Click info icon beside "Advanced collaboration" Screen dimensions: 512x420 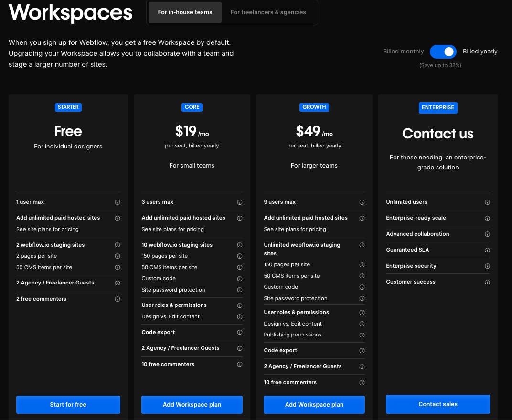(x=487, y=234)
